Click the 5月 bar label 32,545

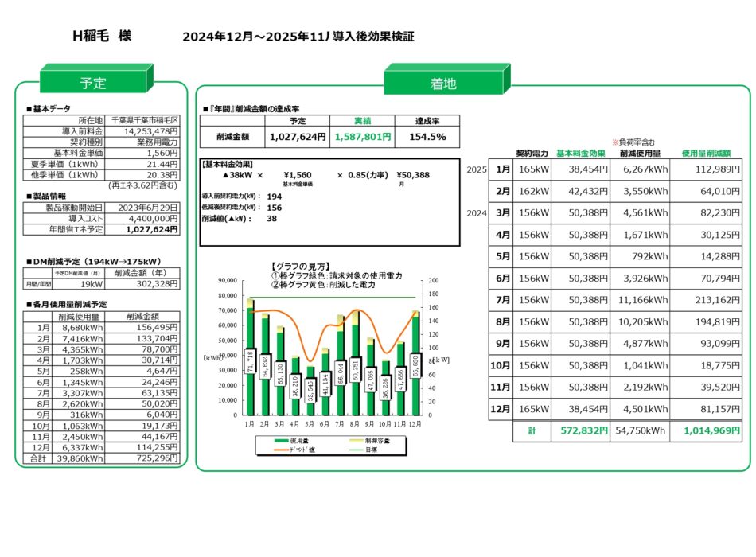click(310, 393)
